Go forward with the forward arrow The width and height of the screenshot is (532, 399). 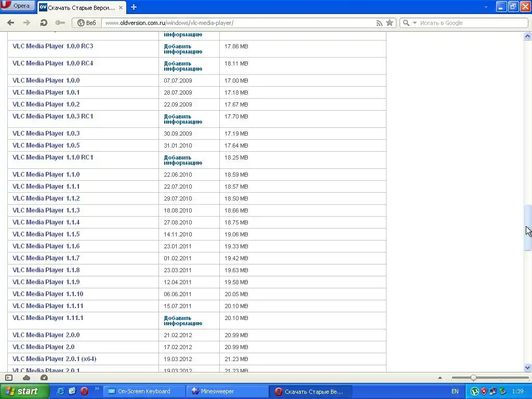26,23
